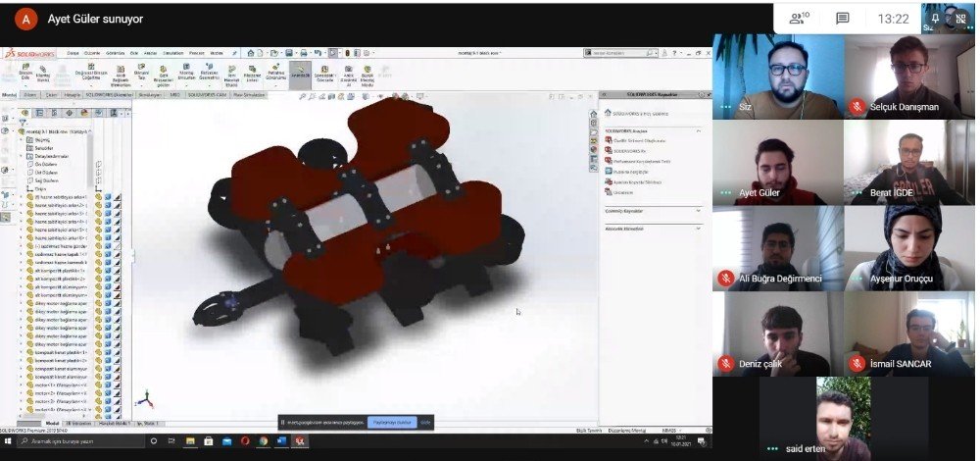Open the Appearances task pane icon
This screenshot has height=461, width=980.
click(x=594, y=149)
